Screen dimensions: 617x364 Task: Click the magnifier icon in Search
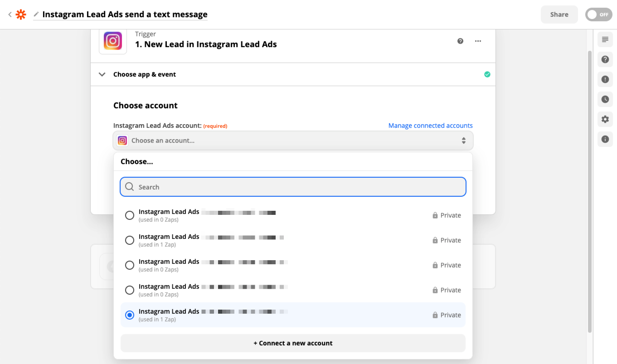(x=130, y=187)
